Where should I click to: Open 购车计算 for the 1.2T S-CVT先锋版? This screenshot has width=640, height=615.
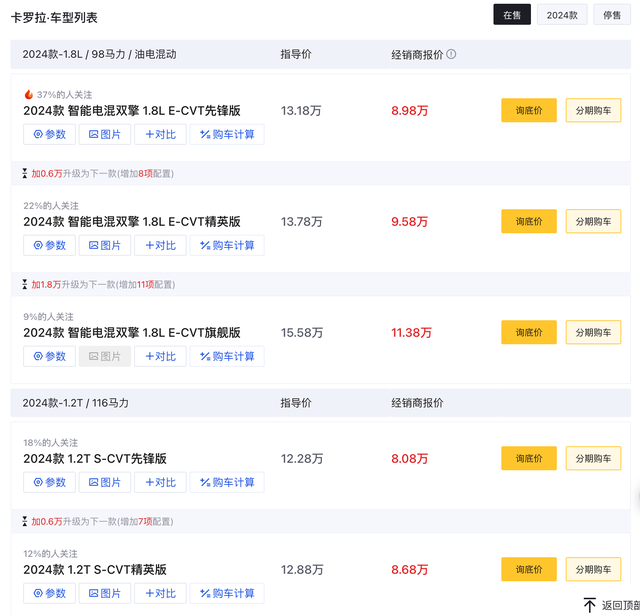(x=227, y=482)
